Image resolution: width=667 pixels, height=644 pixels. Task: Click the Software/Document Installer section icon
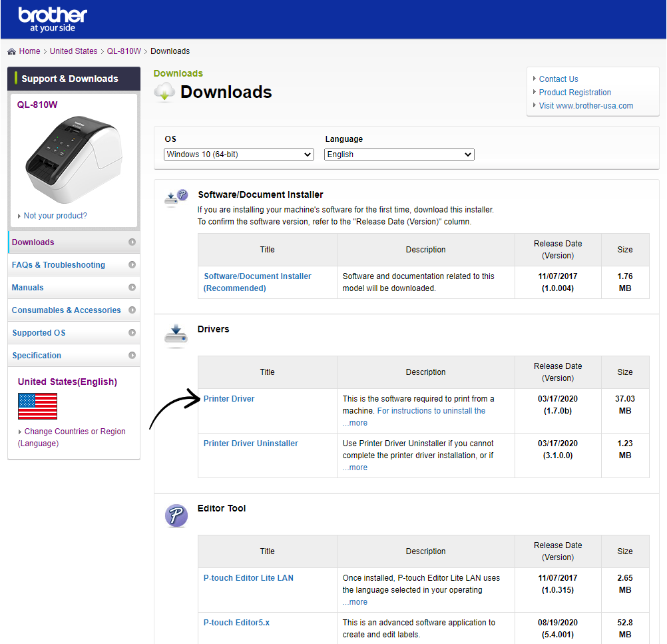(x=176, y=198)
